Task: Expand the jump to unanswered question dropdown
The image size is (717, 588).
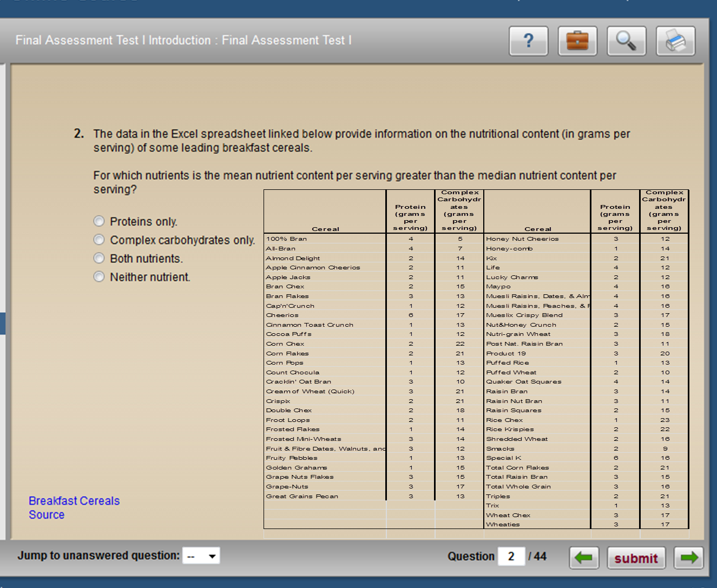Action: (x=201, y=556)
